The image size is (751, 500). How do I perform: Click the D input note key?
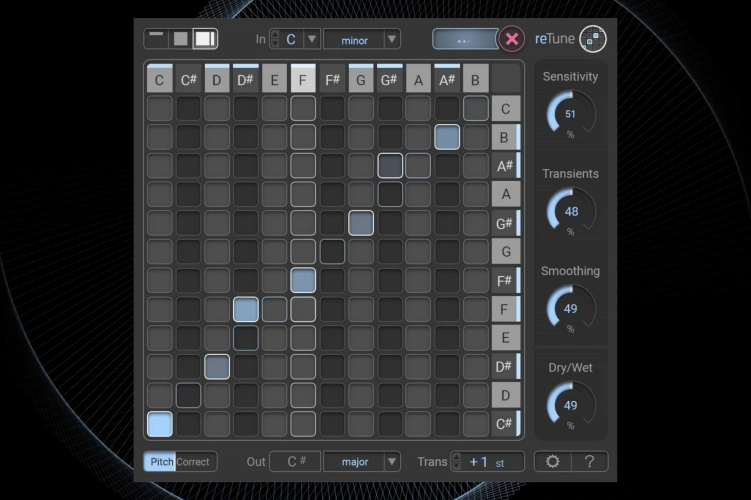(217, 79)
